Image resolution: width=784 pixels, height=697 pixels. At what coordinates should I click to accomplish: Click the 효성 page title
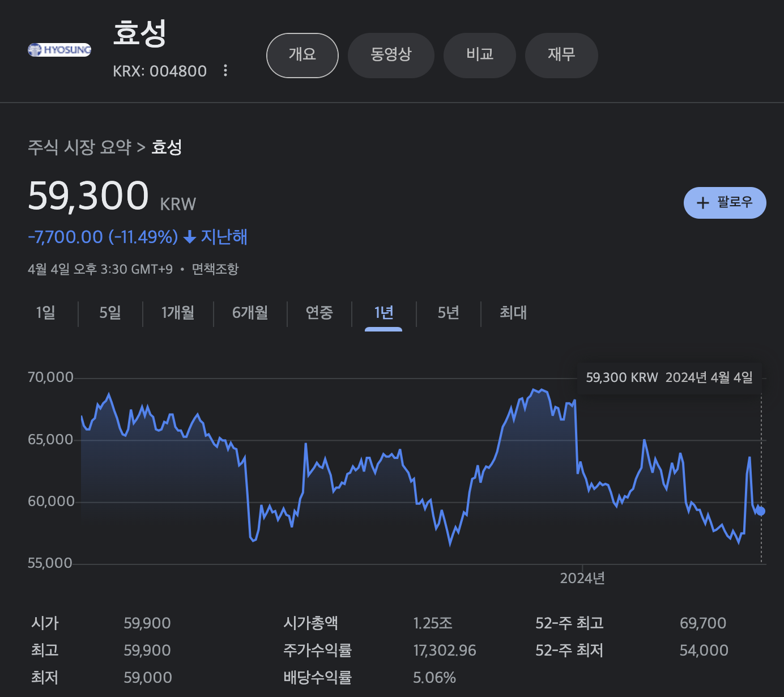coord(140,33)
